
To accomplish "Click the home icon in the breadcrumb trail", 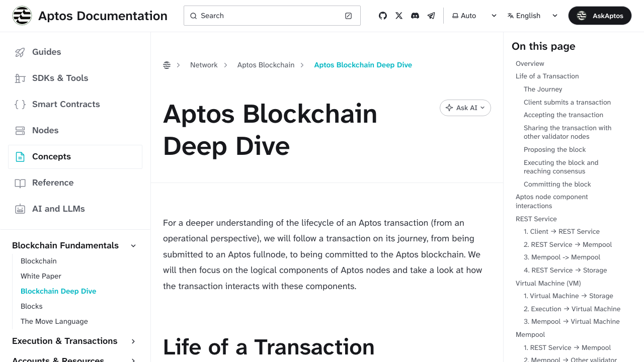I will tap(167, 65).
